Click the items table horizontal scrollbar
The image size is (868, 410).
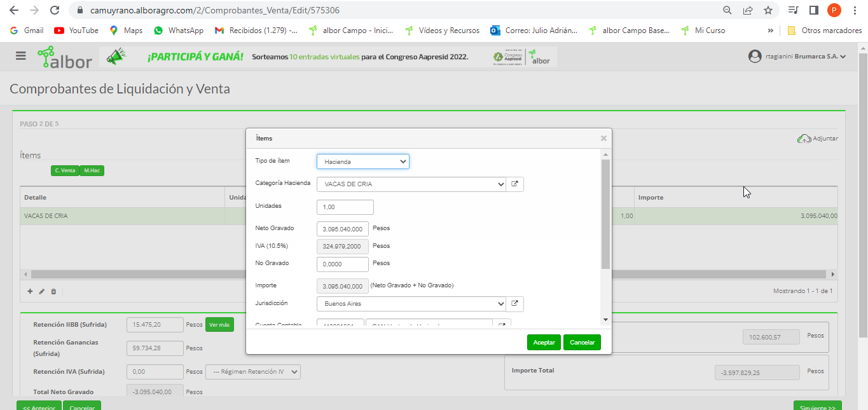tap(429, 274)
